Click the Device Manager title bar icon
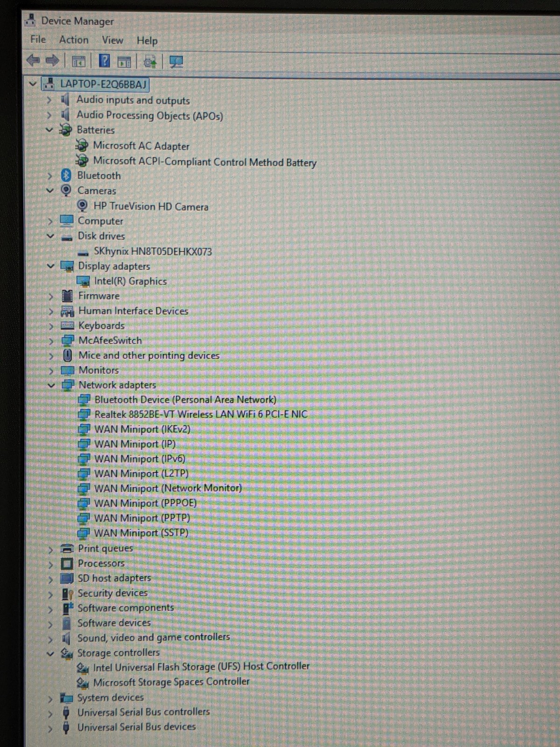 click(x=31, y=20)
